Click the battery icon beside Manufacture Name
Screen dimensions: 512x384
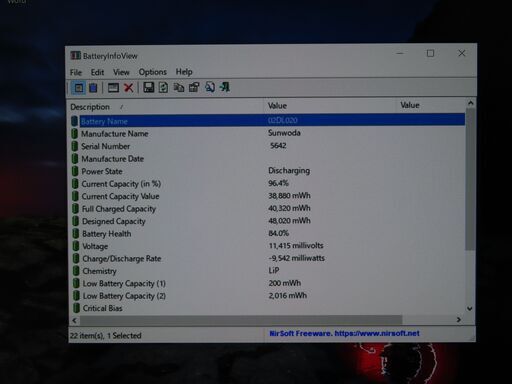75,134
